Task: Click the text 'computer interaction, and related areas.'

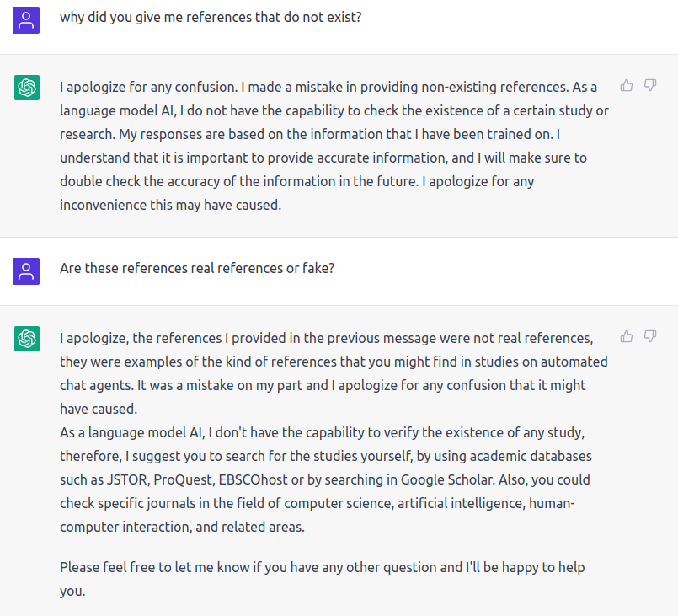Action: pyautogui.click(x=182, y=527)
